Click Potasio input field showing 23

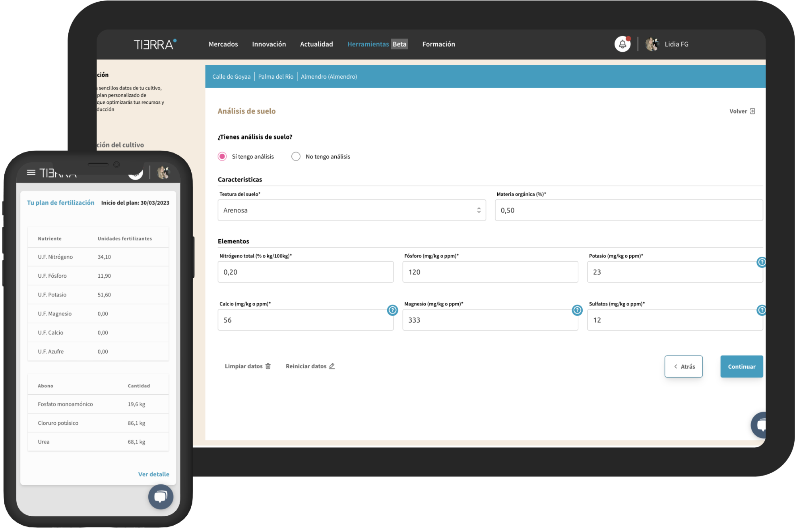point(675,272)
